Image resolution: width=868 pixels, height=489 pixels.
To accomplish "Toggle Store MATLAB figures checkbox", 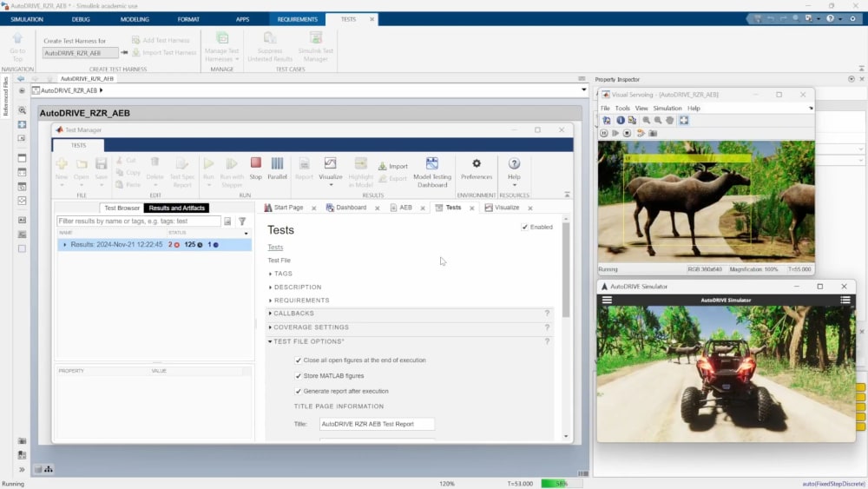I will pos(298,375).
